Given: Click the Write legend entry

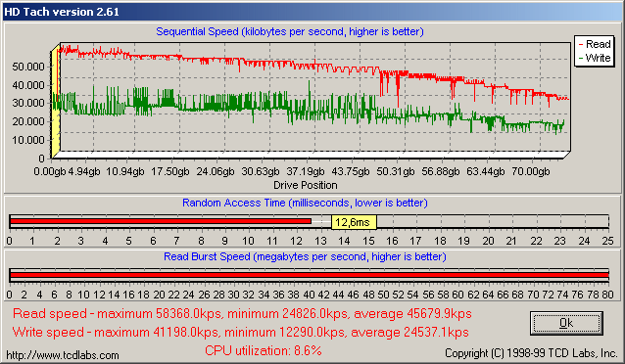Looking at the screenshot, I should tap(594, 58).
